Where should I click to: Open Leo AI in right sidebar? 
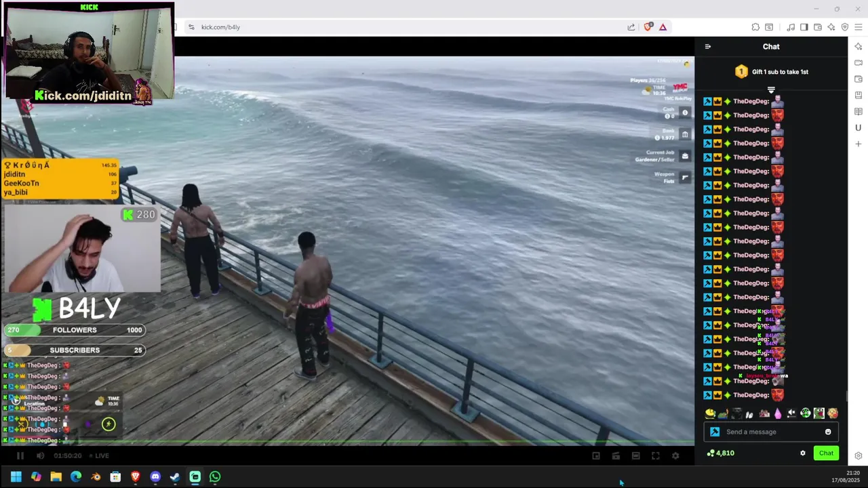[859, 47]
